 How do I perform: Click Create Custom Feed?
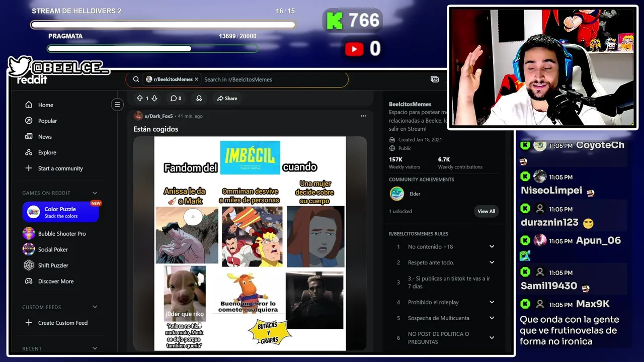coord(63,323)
